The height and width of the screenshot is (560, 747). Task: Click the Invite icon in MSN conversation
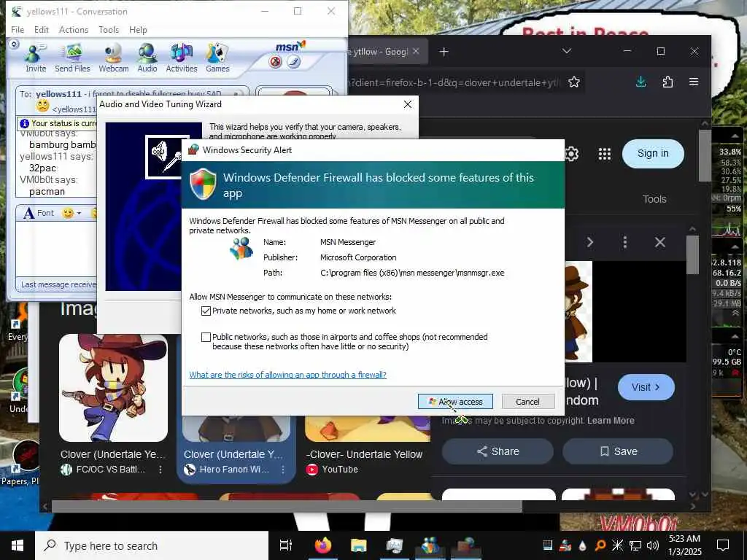35,58
